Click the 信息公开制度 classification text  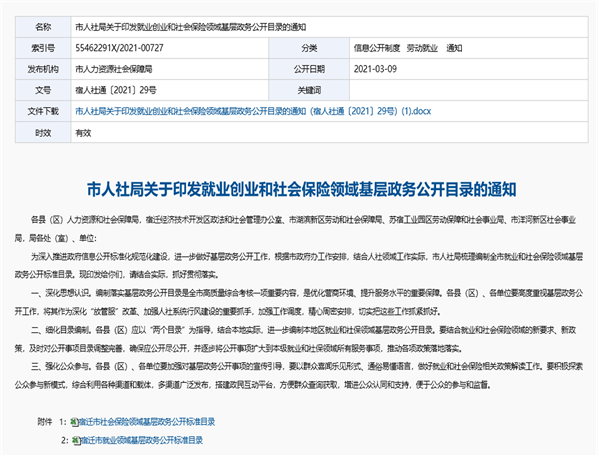[x=376, y=48]
